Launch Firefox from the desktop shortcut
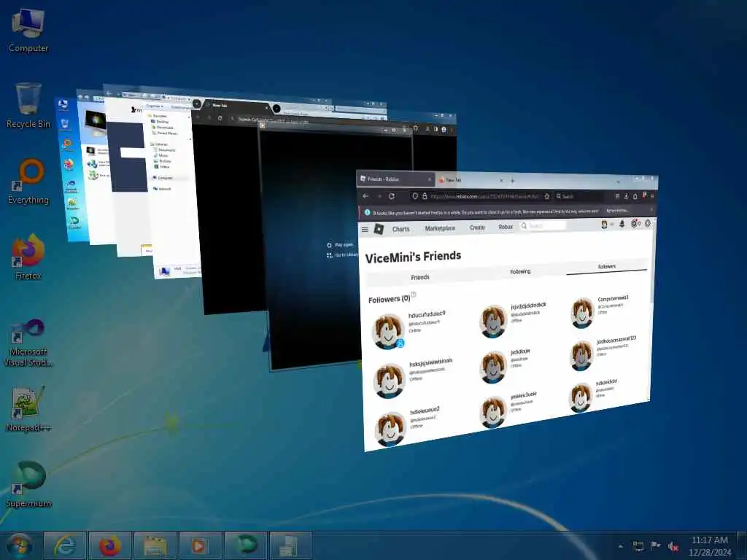The width and height of the screenshot is (747, 560). [28, 257]
